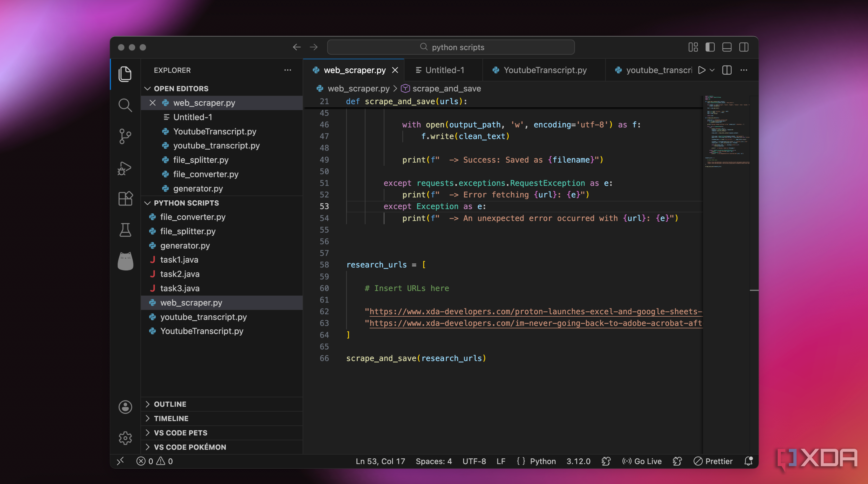Image resolution: width=868 pixels, height=484 pixels.
Task: Open the Search view in activity bar
Action: point(125,105)
